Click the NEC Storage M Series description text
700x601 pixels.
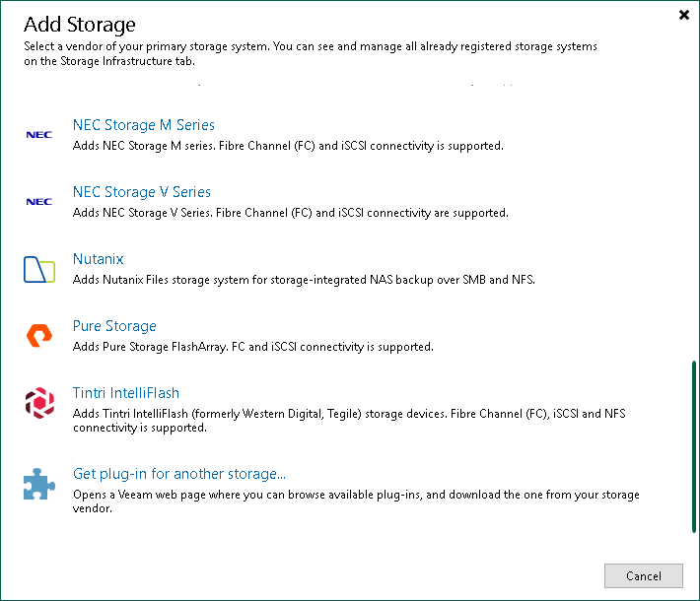click(288, 146)
